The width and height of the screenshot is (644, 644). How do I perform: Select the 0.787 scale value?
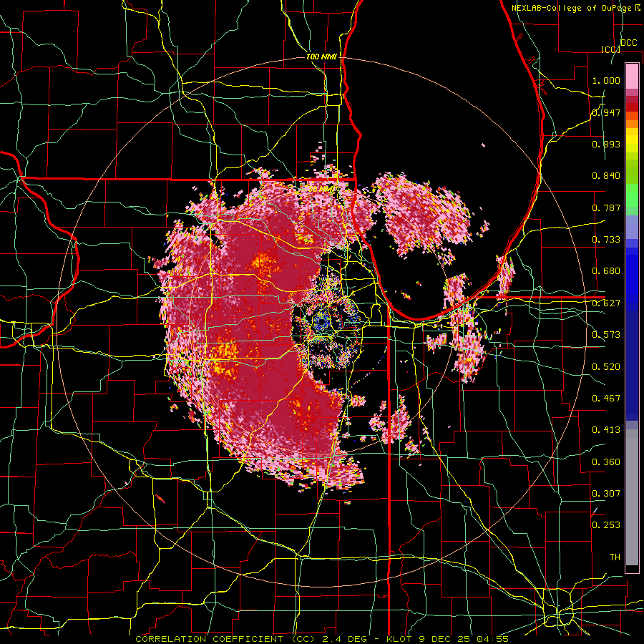(606, 208)
